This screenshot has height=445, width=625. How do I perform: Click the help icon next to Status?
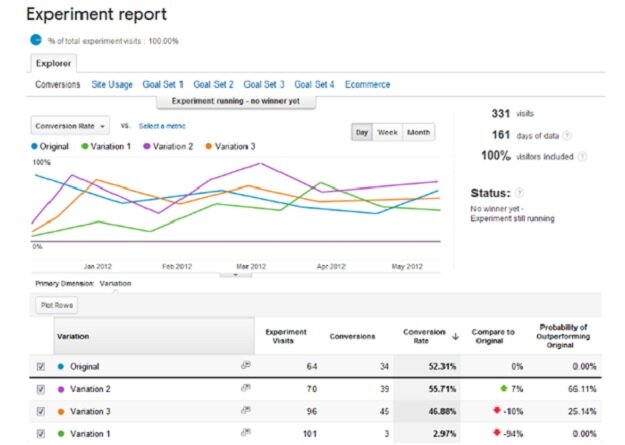[x=519, y=192]
